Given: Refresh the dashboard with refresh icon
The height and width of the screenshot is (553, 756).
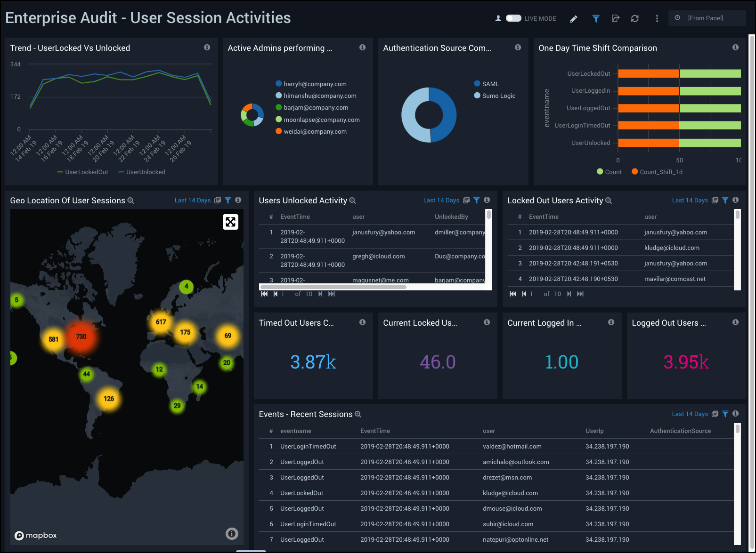Looking at the screenshot, I should [635, 18].
